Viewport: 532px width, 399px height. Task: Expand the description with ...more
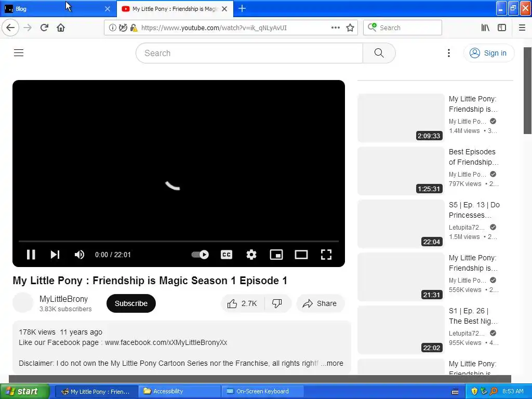pos(332,363)
